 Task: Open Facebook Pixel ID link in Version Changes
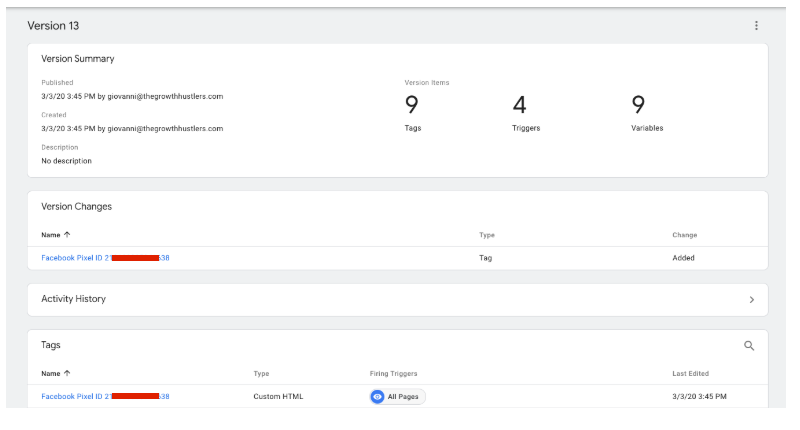(x=105, y=258)
